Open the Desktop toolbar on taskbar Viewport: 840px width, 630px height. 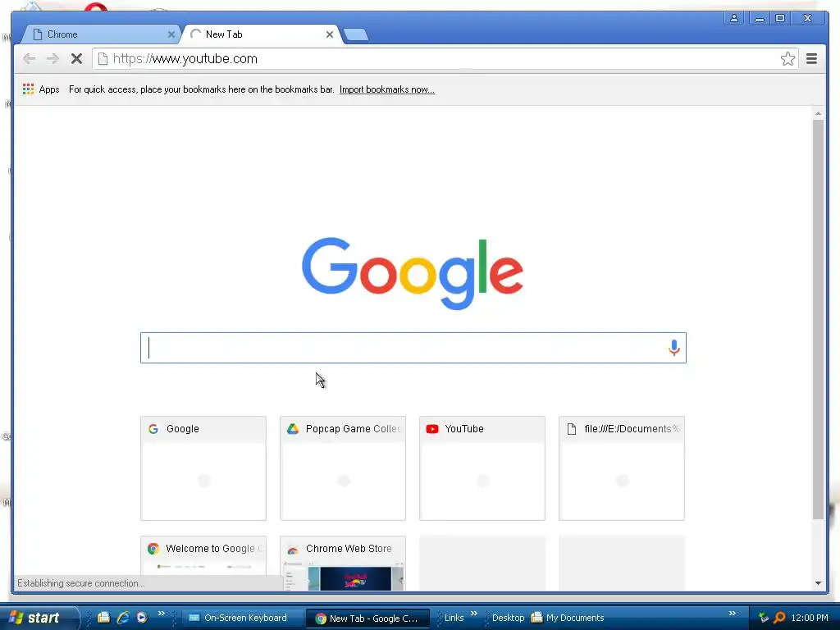508,618
